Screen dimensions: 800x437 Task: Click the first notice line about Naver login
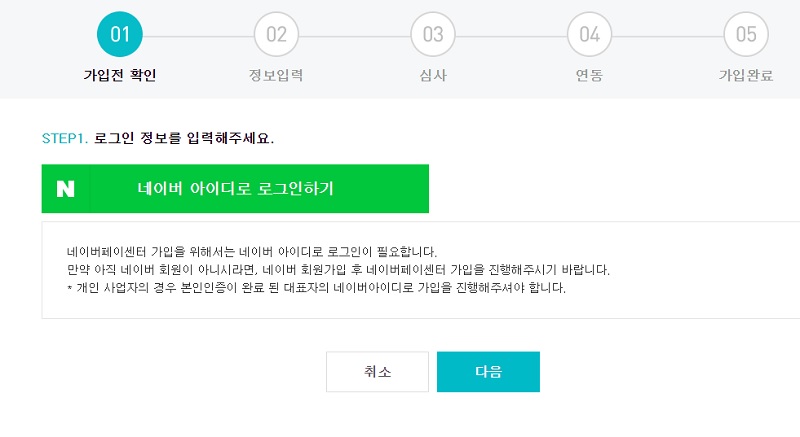tap(252, 251)
